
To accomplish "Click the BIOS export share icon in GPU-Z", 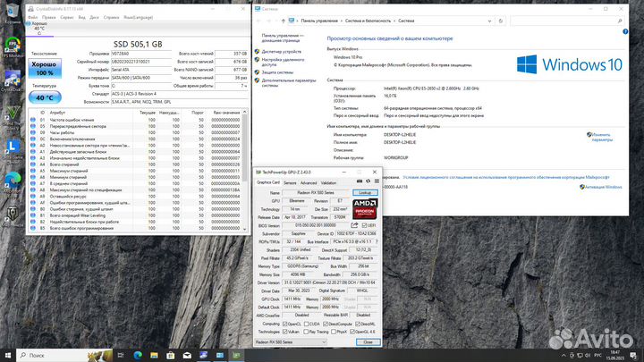I will (354, 225).
